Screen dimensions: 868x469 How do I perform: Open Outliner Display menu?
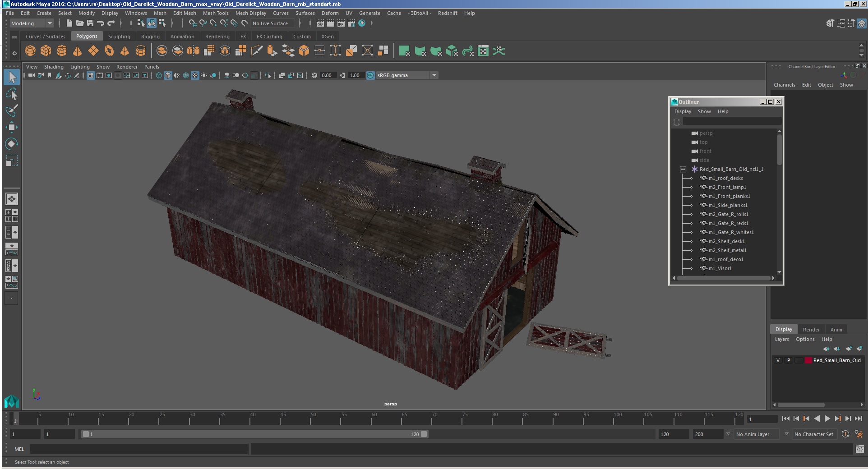tap(683, 111)
